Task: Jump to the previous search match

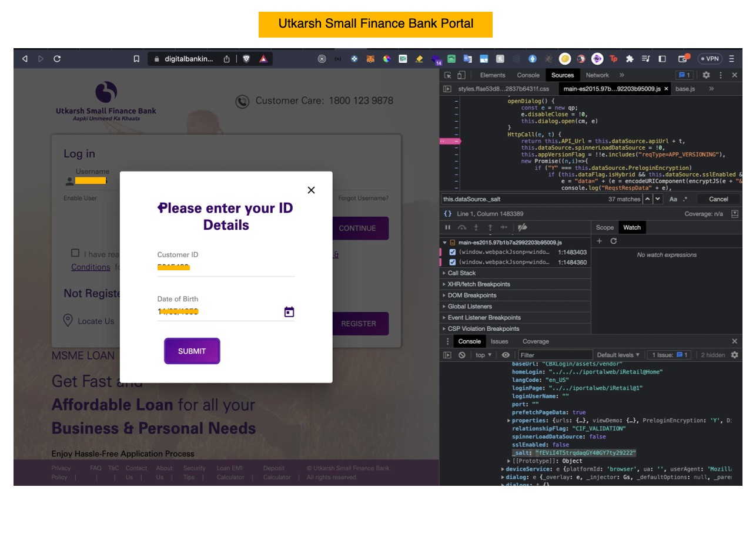Action: coord(648,199)
